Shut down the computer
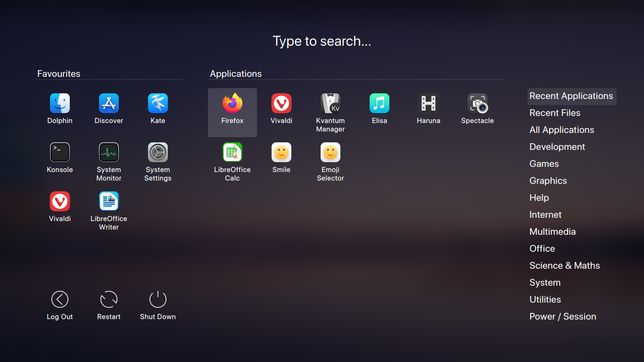Screen dimensions: 644x362 [157, 304]
